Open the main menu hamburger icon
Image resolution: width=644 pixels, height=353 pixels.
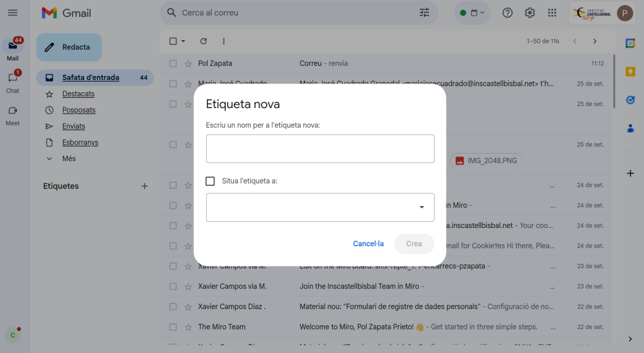[x=13, y=13]
